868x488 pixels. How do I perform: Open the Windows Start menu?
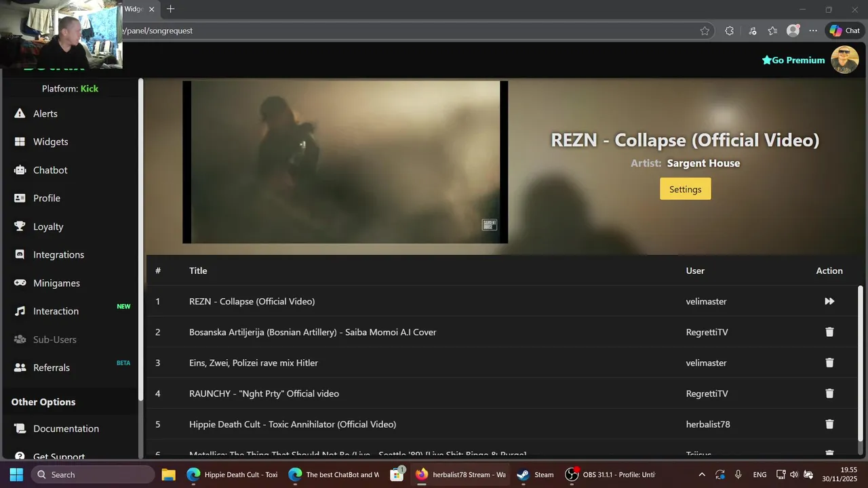16,474
